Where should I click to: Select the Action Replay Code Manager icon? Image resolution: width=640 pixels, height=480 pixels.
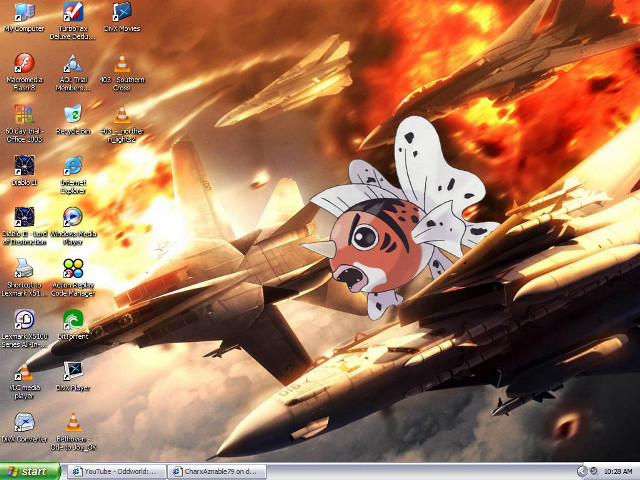click(x=73, y=278)
